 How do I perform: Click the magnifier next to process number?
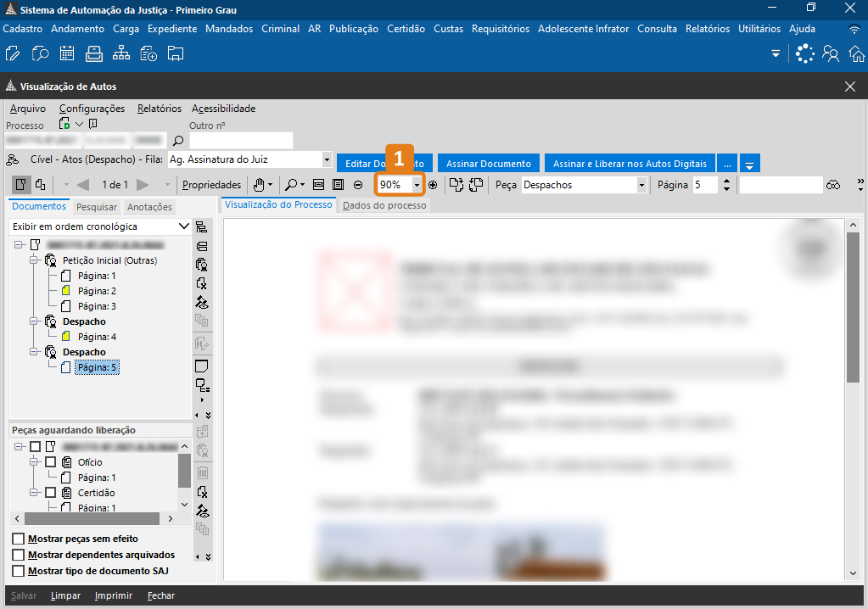[x=178, y=141]
